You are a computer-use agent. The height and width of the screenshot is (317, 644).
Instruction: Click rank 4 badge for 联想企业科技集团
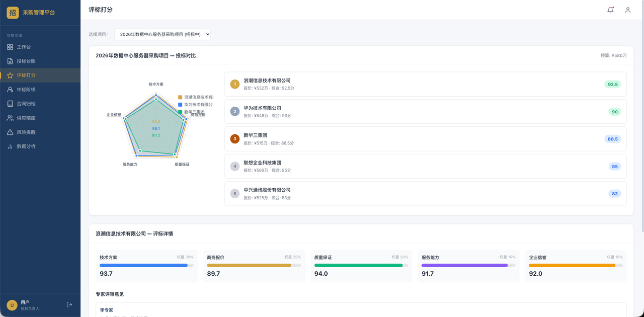click(x=235, y=166)
